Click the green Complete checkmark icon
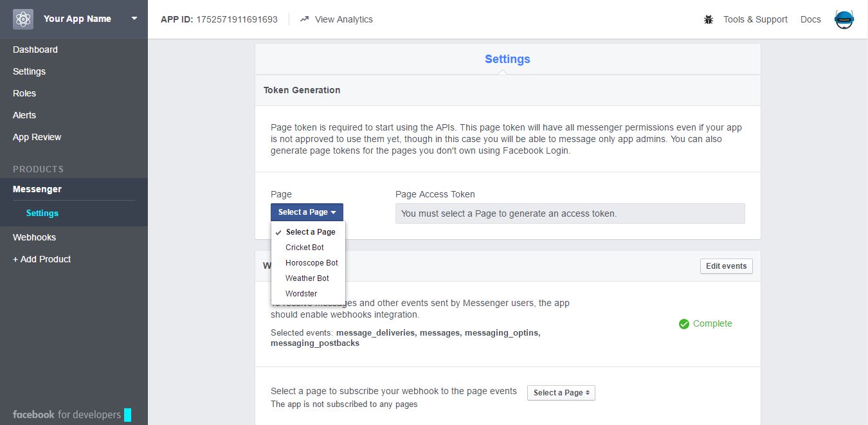The image size is (868, 425). tap(684, 324)
